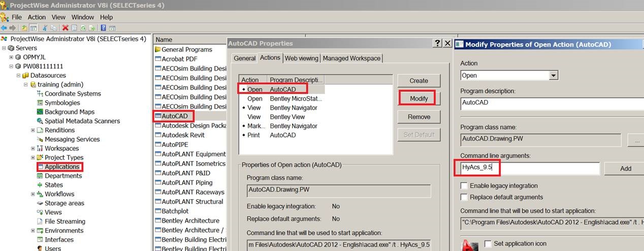
Task: Switch to the Managed Workspace tab
Action: tap(351, 58)
